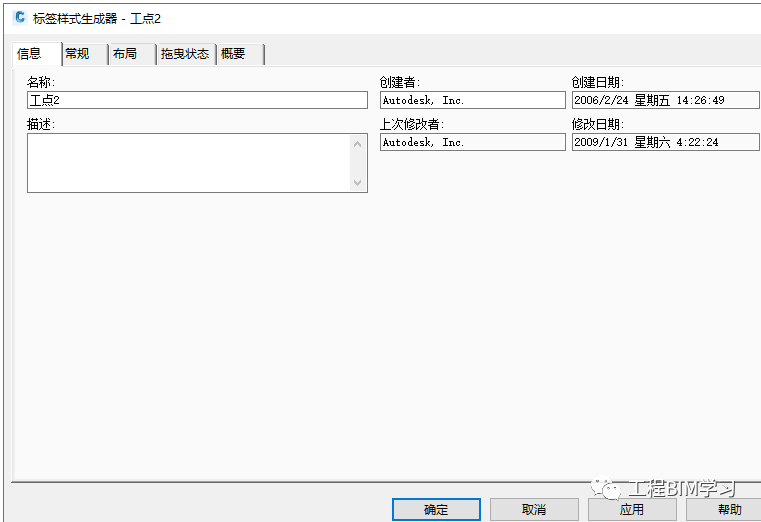
Task: Click the 描述: label
Action: click(x=41, y=124)
